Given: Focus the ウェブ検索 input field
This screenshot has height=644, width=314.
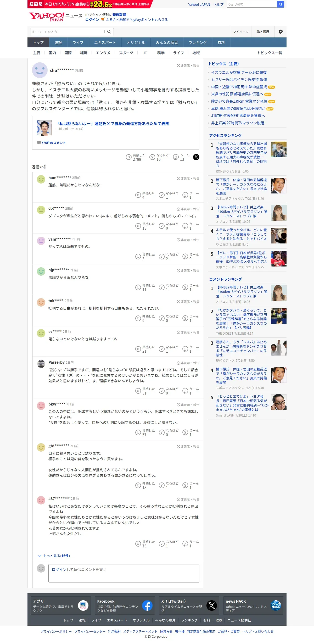Looking at the screenshot, I should click(252, 4).
